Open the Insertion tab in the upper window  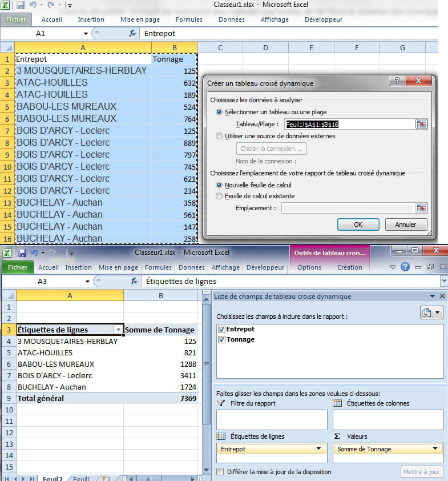[x=91, y=19]
